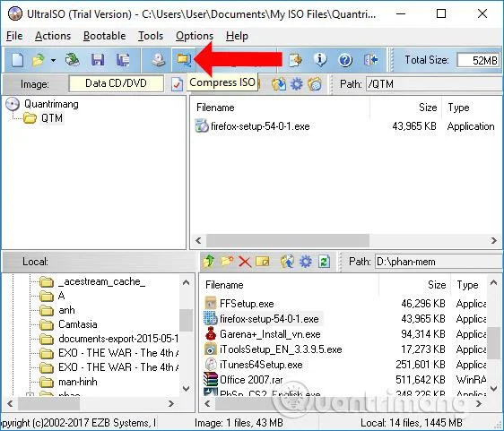The width and height of the screenshot is (504, 431).
Task: Expand the partially visible folder at the tree bottom
Action: pos(30,395)
